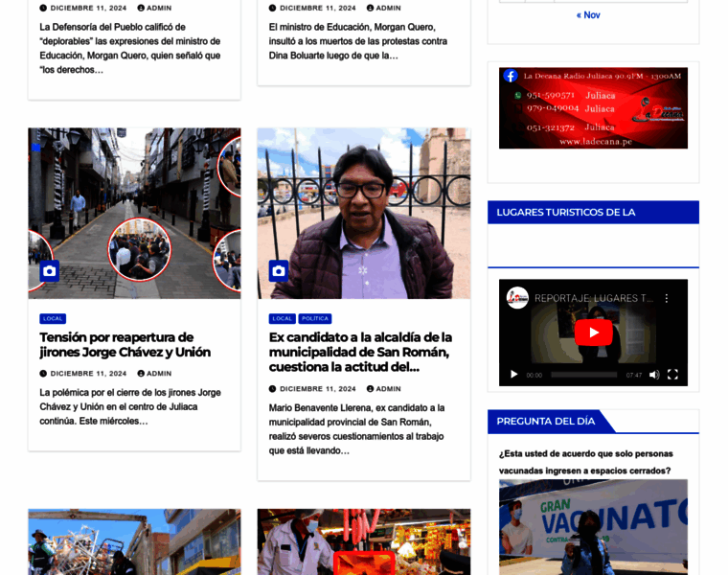Select the POLITICA category tag
The width and height of the screenshot is (728, 575).
coord(315,318)
